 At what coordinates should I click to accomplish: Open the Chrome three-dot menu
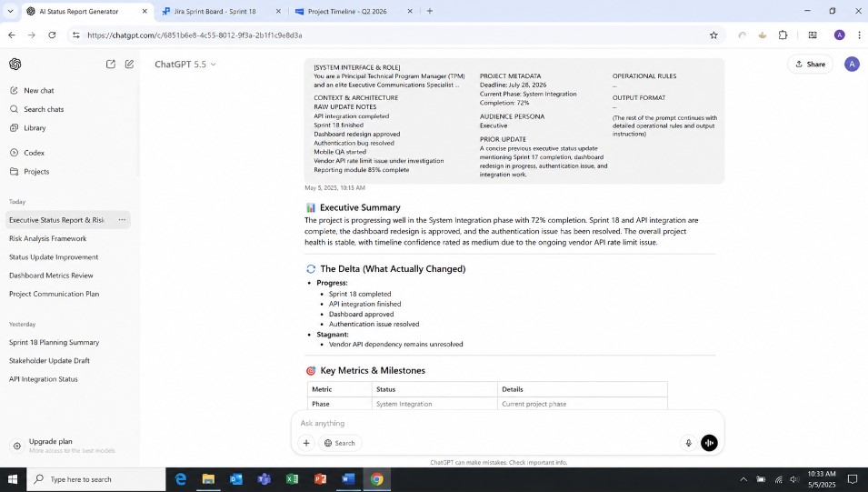coord(859,35)
